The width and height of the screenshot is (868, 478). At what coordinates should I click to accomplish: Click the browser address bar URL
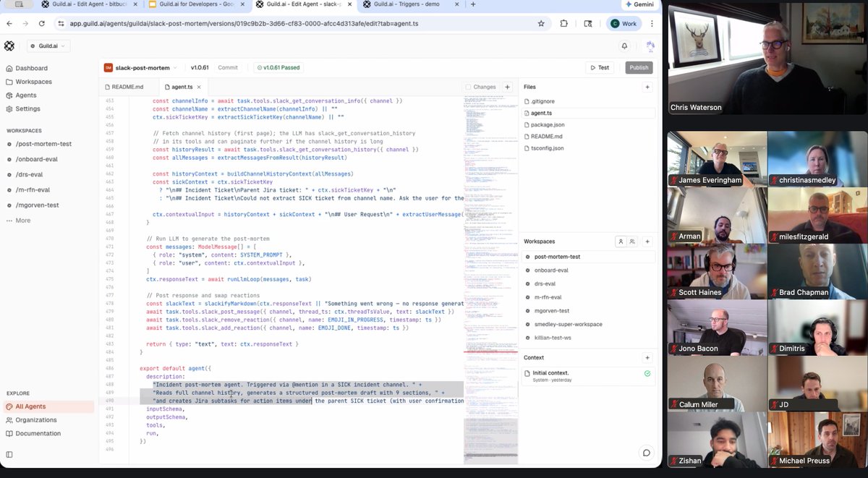click(x=244, y=23)
